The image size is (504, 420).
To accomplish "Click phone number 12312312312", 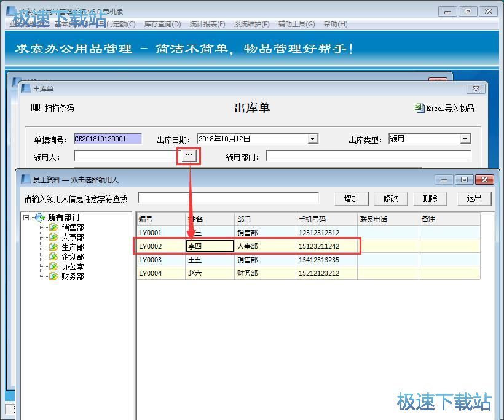I will [x=326, y=233].
